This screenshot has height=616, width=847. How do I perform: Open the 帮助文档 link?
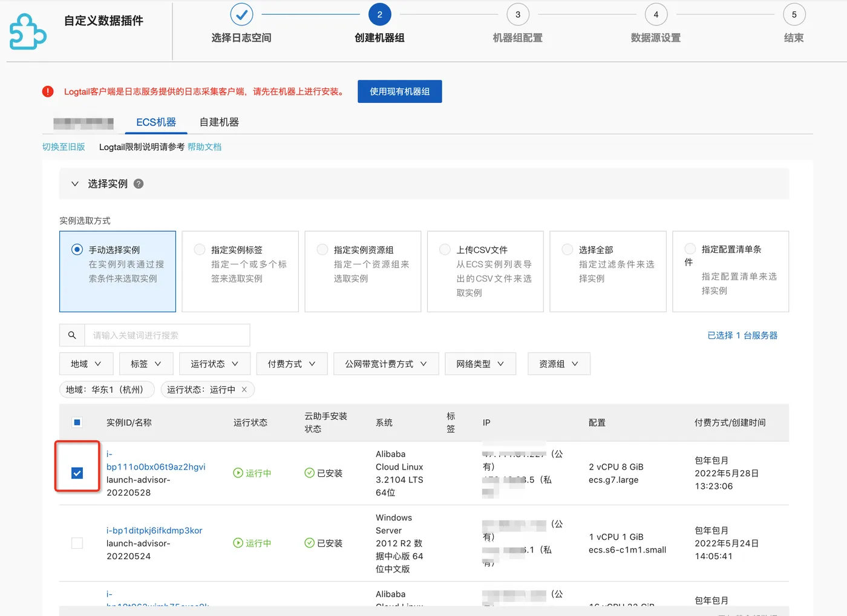(204, 147)
